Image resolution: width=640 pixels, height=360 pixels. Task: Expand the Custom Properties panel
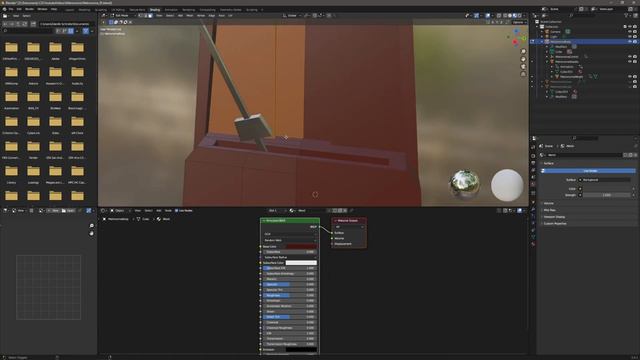(555, 224)
